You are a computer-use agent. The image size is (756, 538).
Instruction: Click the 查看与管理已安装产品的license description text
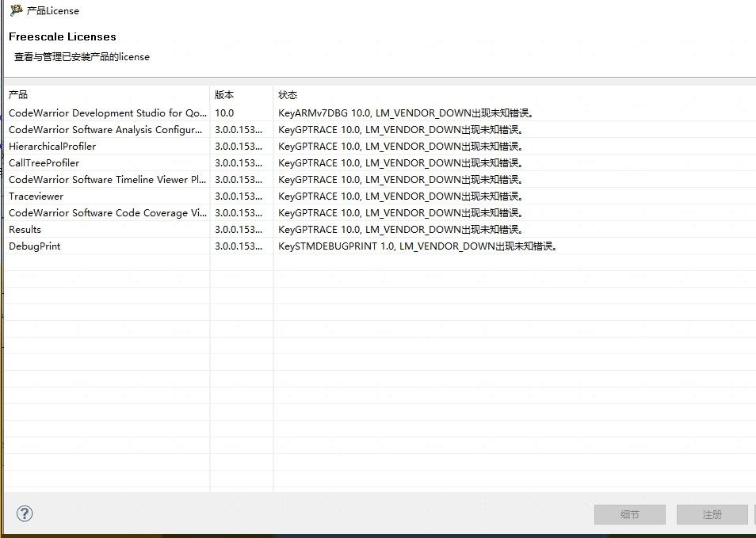(82, 57)
